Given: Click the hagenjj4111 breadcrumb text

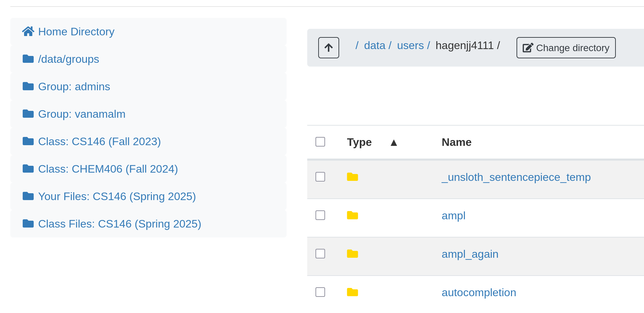Looking at the screenshot, I should point(465,45).
